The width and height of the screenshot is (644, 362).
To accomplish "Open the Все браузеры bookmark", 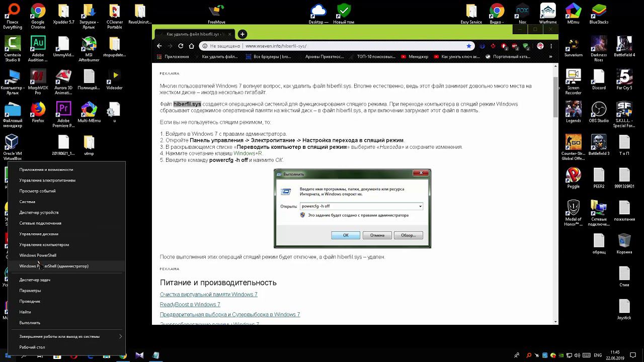I will 269,57.
